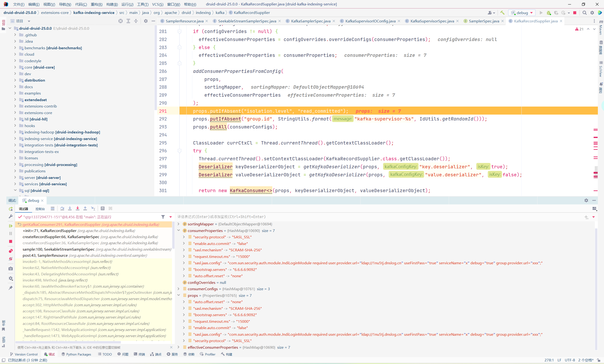Toggle fold marker at line 281
This screenshot has height=364, width=604.
click(x=180, y=31)
